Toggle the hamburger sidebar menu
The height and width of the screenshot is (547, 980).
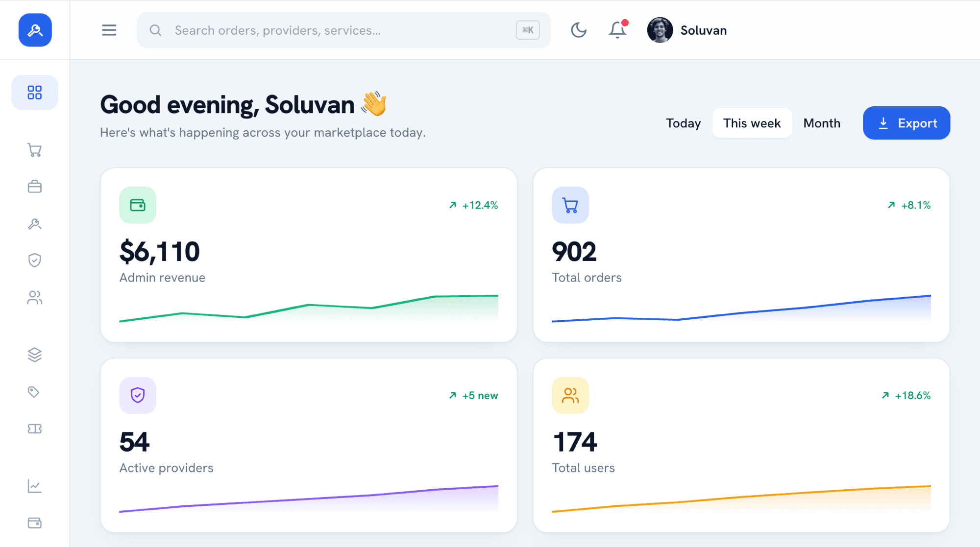tap(109, 30)
